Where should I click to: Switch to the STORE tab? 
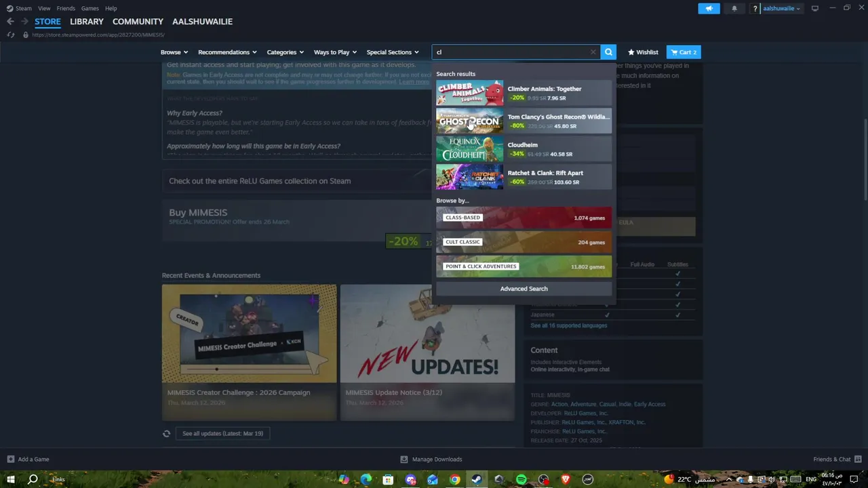[47, 22]
